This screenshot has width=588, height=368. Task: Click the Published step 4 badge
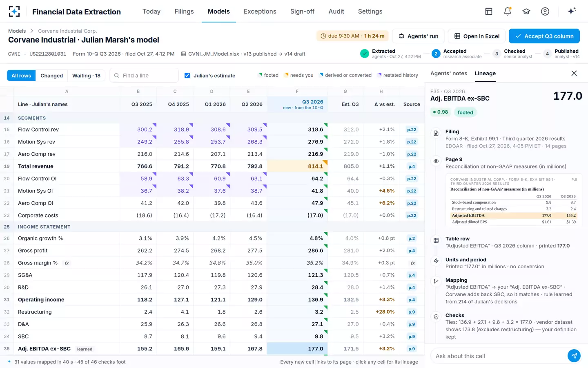tap(547, 54)
